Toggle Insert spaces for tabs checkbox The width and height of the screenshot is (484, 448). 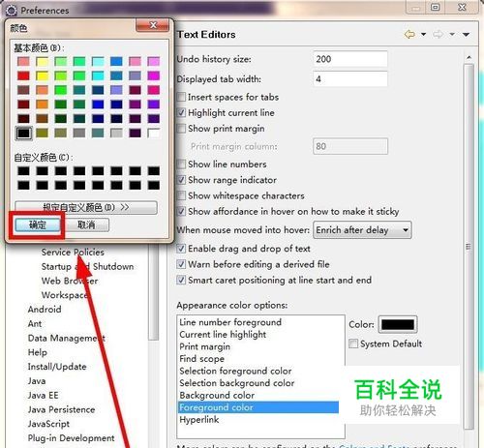click(x=181, y=97)
